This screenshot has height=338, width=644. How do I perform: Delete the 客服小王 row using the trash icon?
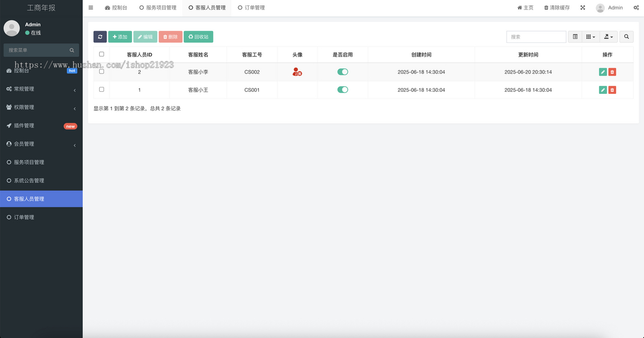point(612,90)
